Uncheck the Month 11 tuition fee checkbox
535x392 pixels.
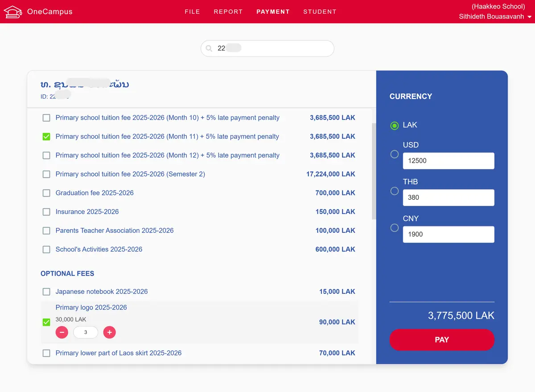click(46, 136)
